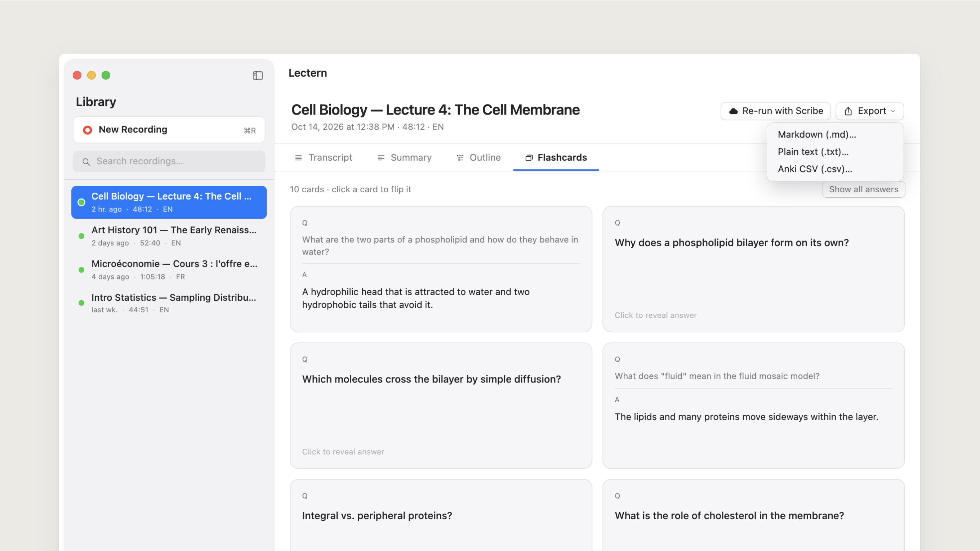Open Art History 101 recording
The height and width of the screenshot is (551, 980).
click(x=169, y=236)
